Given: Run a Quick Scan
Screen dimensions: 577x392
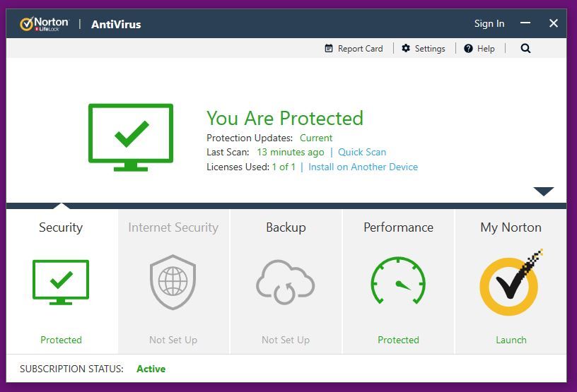Looking at the screenshot, I should (x=361, y=152).
